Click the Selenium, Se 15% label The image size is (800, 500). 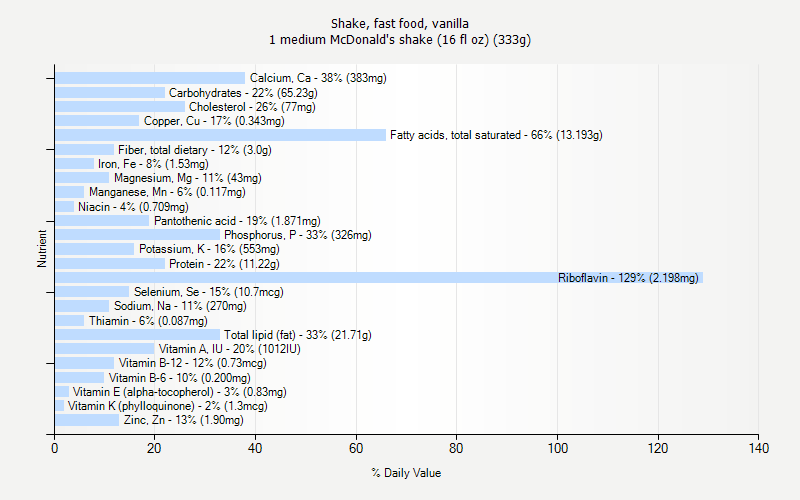(x=209, y=292)
